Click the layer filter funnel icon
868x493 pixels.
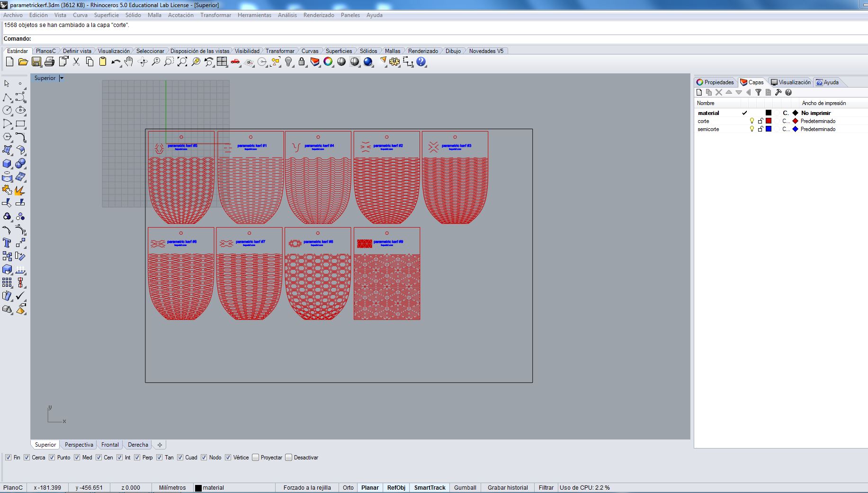point(758,93)
